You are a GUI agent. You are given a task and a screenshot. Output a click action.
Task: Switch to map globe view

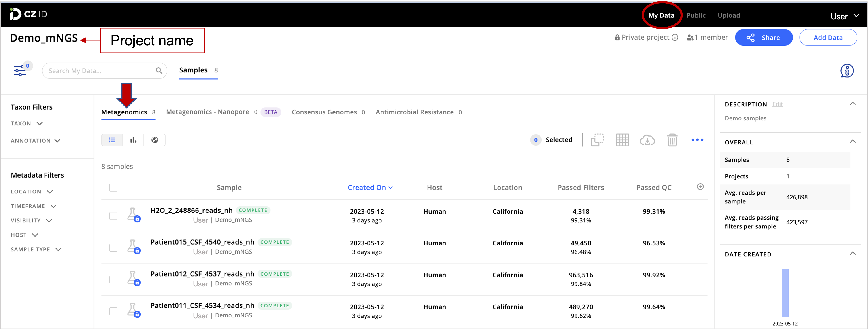tap(155, 140)
